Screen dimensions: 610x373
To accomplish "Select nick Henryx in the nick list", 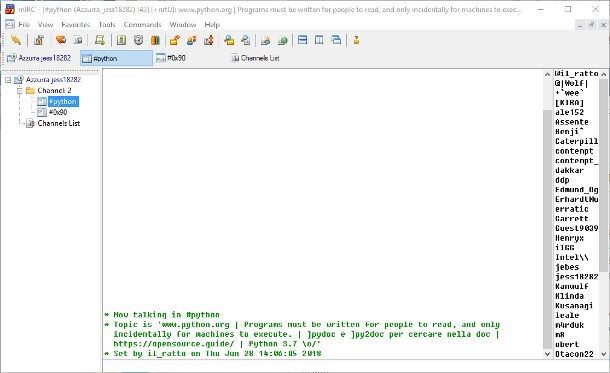I will coord(569,238).
